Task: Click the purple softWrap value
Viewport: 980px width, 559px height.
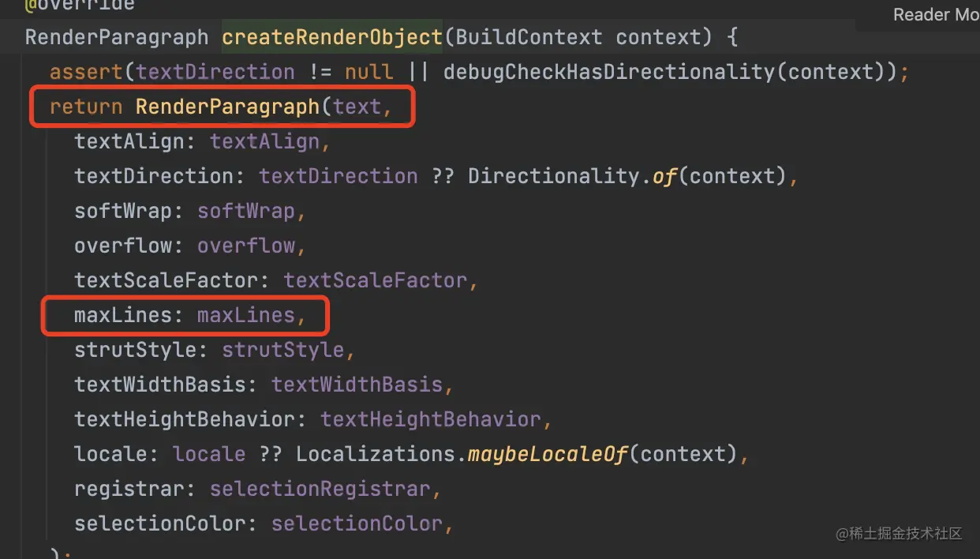Action: (245, 211)
